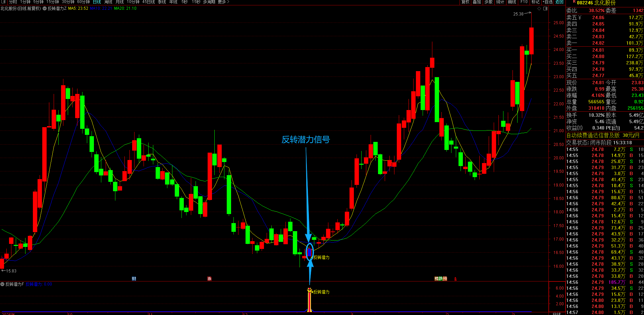Screen dimensions: 644x315
Task: Select the 周线 weekly chart tab
Action: [x=108, y=2]
